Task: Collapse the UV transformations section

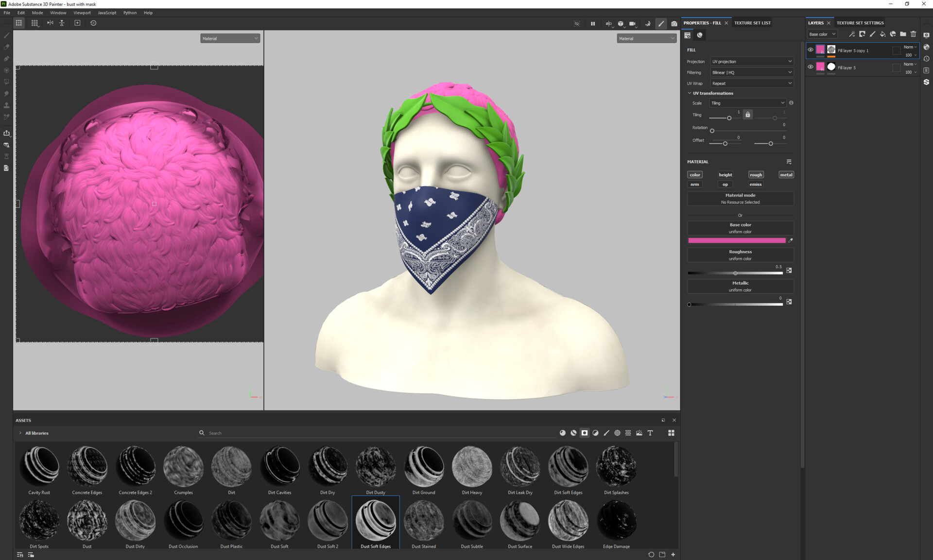Action: point(690,93)
